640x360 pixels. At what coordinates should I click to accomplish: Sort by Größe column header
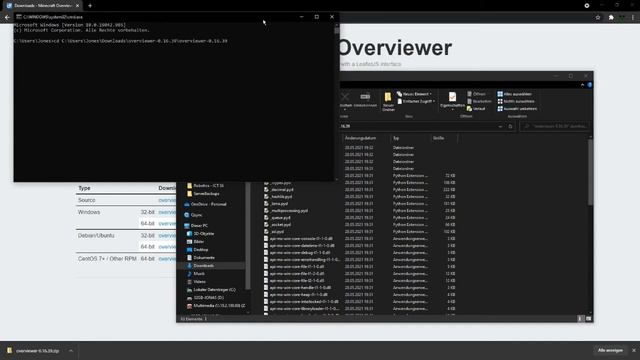(x=438, y=138)
